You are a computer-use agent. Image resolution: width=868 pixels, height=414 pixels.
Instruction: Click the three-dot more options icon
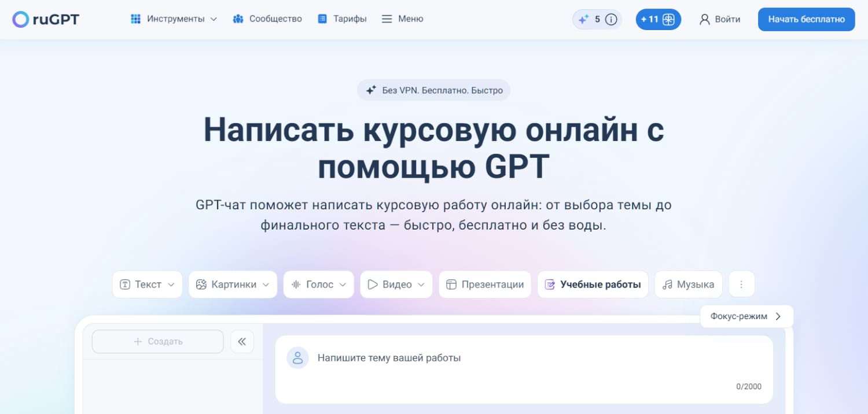pos(741,284)
